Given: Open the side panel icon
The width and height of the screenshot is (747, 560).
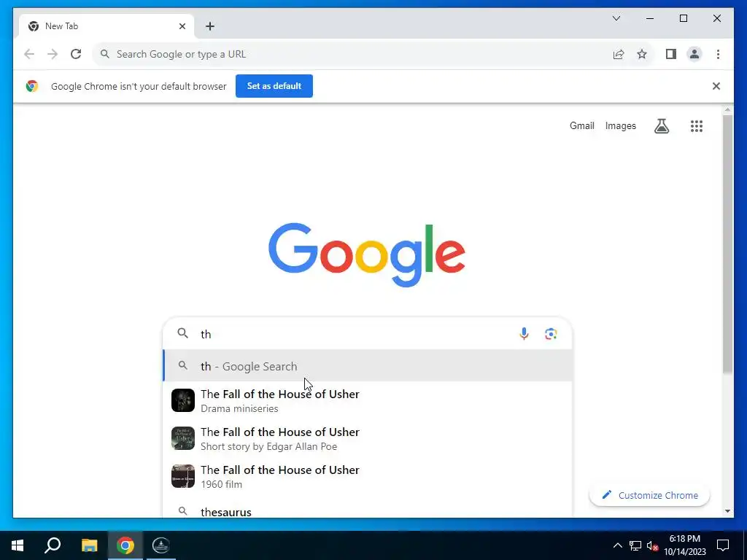Looking at the screenshot, I should tap(671, 54).
